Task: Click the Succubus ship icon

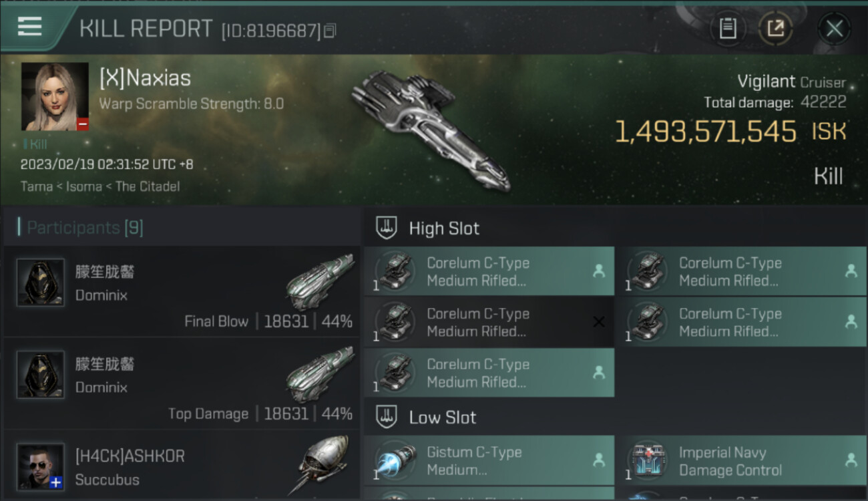Action: tap(318, 466)
